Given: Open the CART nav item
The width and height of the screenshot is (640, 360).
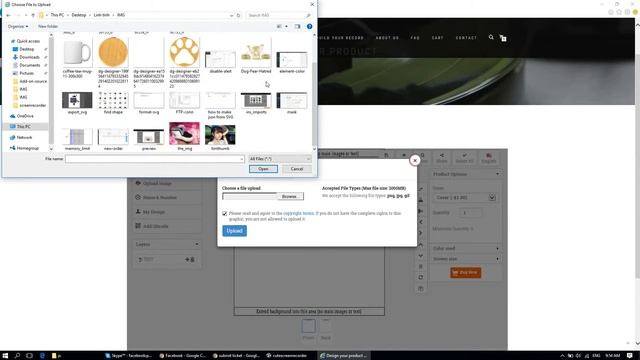Looking at the screenshot, I should click(x=438, y=38).
